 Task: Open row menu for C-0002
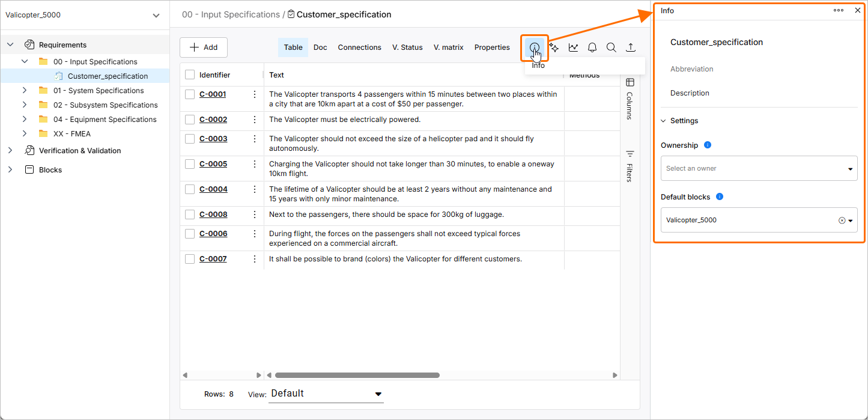click(x=254, y=120)
